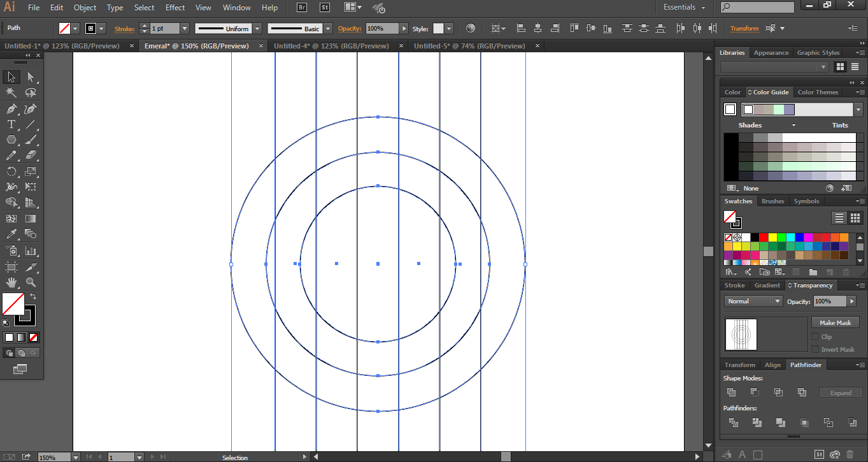
Task: Swap fill and stroke colors
Action: [x=33, y=297]
